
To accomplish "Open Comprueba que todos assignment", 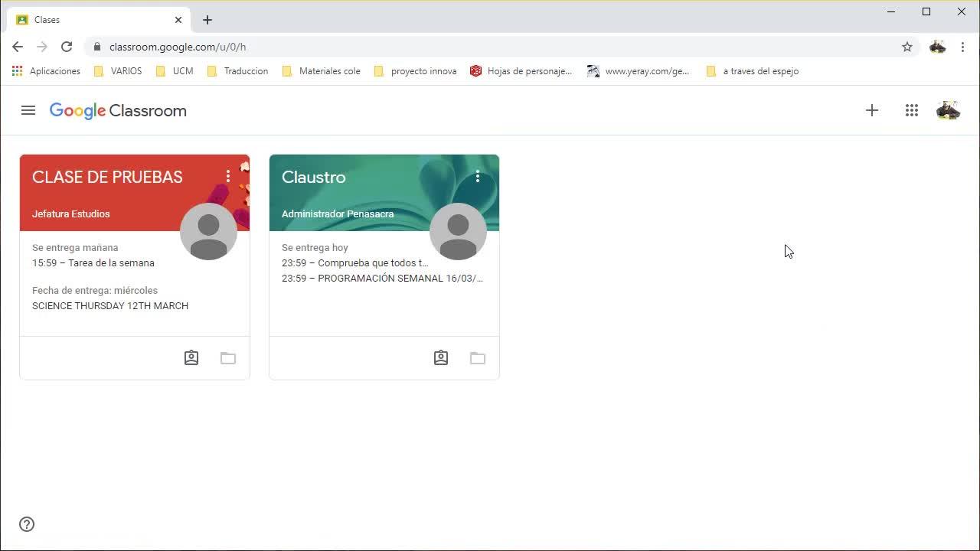I will tap(355, 262).
